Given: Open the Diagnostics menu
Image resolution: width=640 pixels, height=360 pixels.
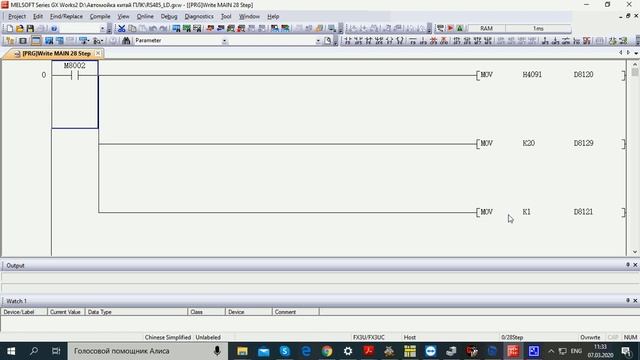Looking at the screenshot, I should click(199, 16).
